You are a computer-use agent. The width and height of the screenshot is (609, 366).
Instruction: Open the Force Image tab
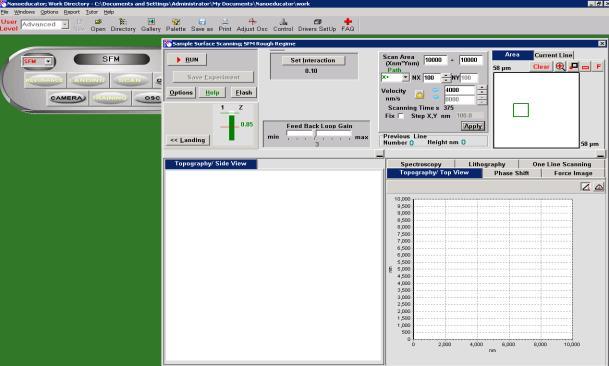[x=573, y=173]
